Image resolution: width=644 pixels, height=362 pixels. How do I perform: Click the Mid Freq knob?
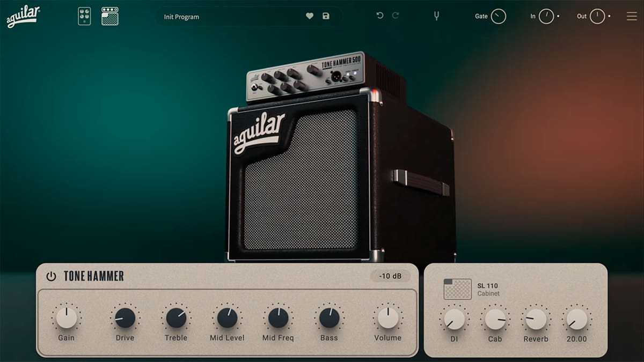(278, 318)
